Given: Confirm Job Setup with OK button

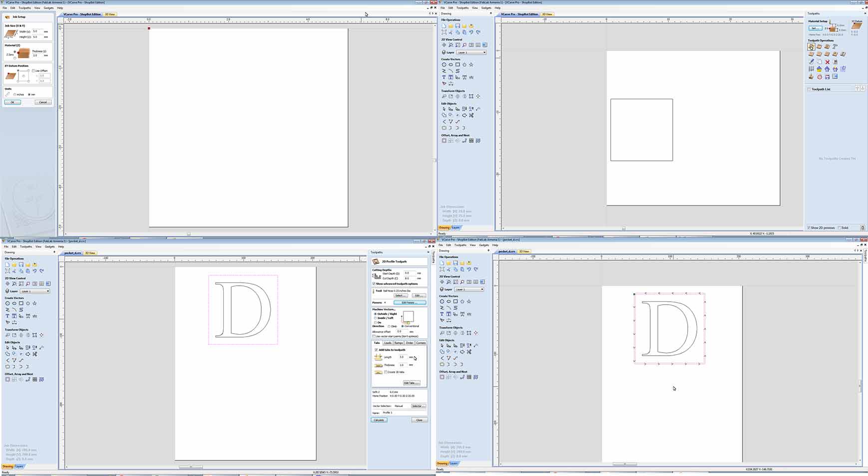Looking at the screenshot, I should 12,102.
